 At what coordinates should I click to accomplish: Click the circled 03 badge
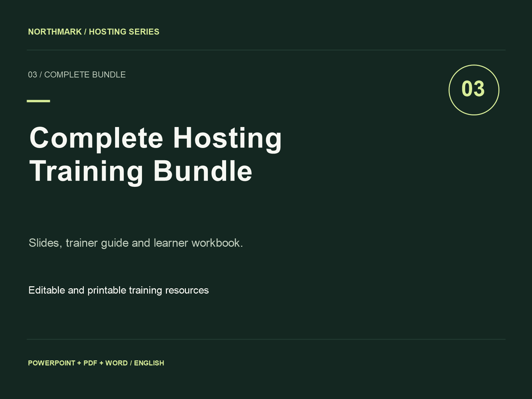[474, 90]
